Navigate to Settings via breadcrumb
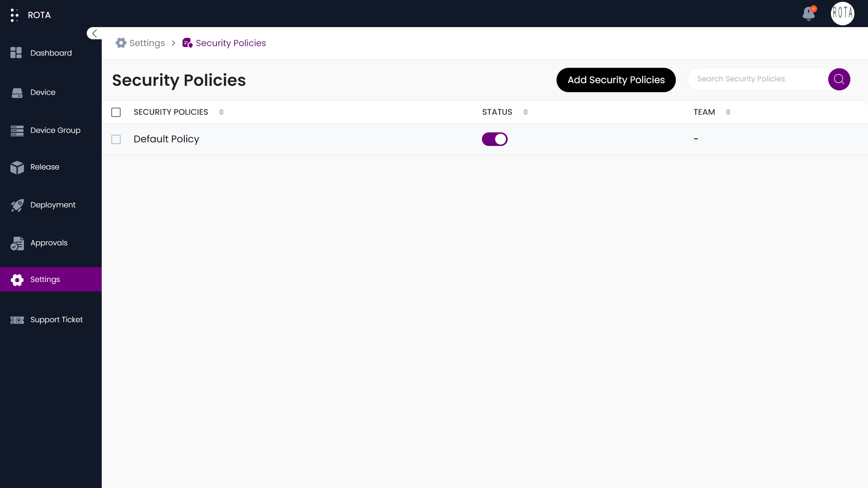The image size is (868, 488). pos(146,43)
